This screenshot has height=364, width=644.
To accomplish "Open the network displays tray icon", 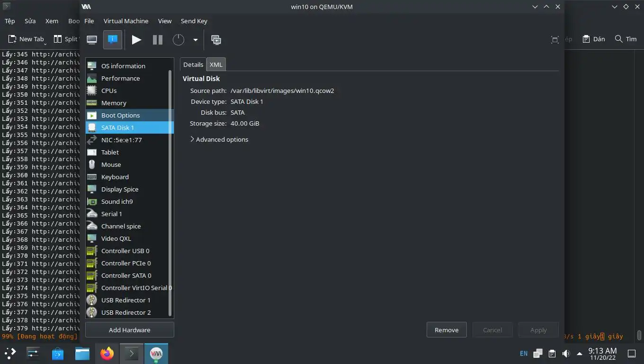I will coord(538,353).
